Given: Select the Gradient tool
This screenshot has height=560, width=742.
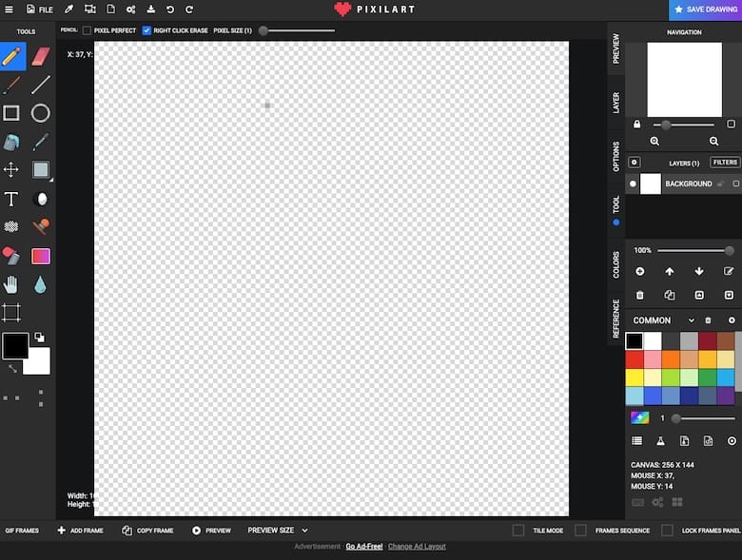Looking at the screenshot, I should click(x=41, y=256).
